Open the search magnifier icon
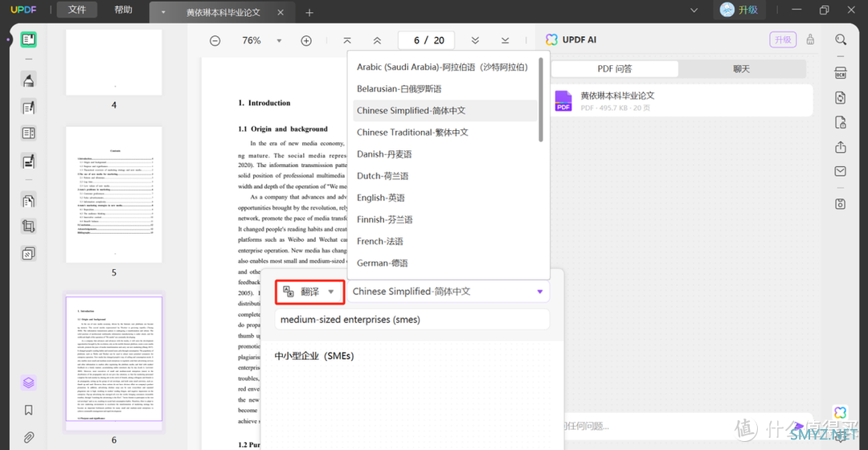The image size is (868, 450). [x=841, y=40]
